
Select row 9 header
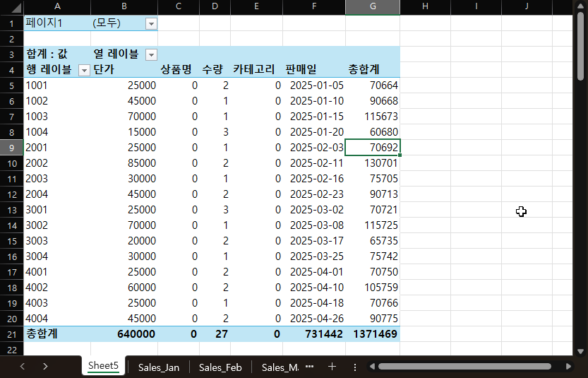tap(11, 148)
